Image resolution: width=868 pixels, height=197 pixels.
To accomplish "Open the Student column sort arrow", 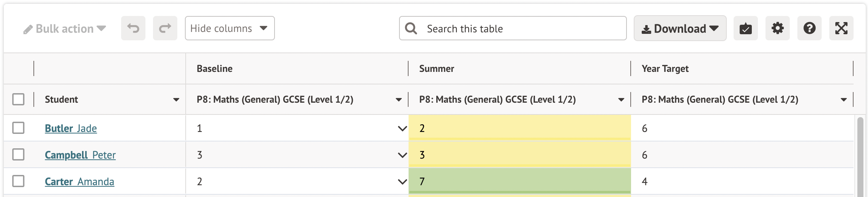I will [176, 100].
